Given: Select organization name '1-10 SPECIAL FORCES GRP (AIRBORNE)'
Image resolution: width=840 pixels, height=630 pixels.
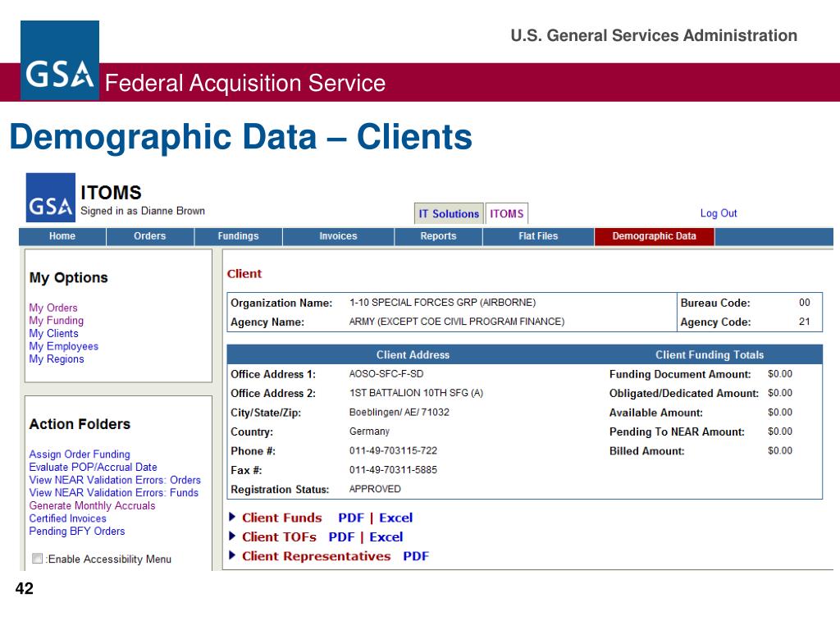Looking at the screenshot, I should click(x=442, y=303).
